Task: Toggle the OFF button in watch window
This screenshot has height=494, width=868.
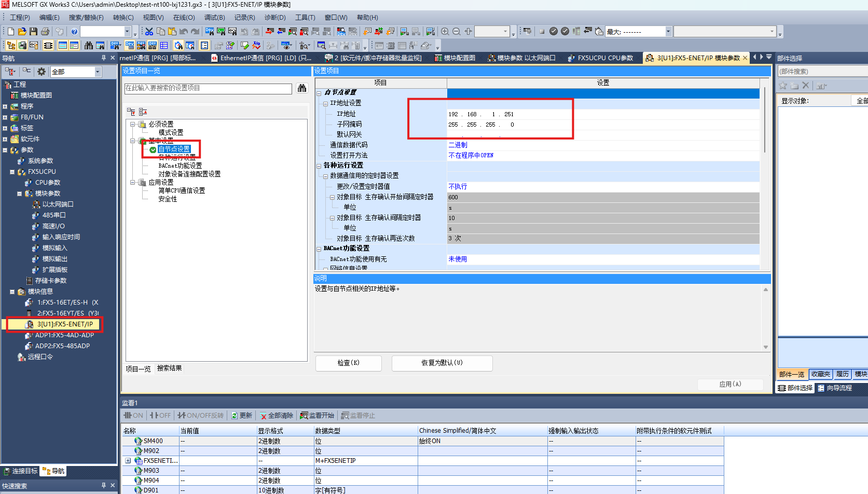Action: 160,415
